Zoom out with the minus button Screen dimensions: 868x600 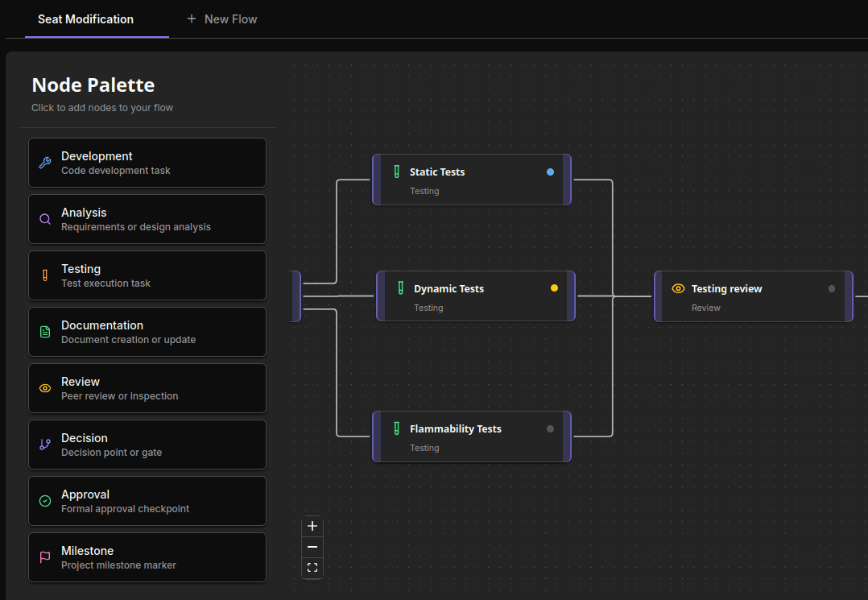(312, 547)
